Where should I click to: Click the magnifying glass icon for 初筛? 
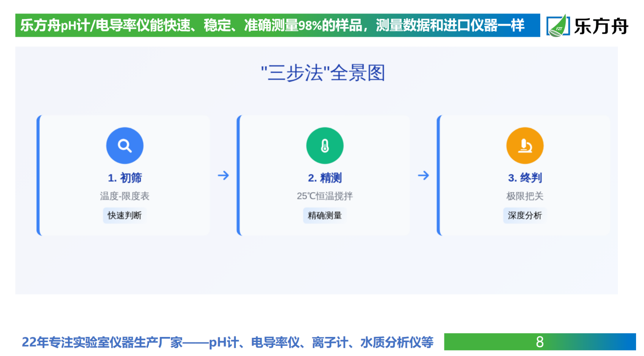pos(125,146)
